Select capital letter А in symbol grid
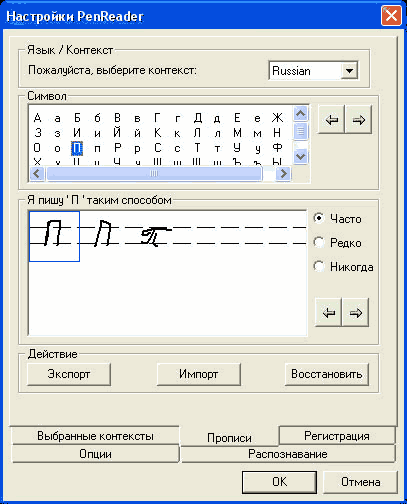This screenshot has width=407, height=504. click(37, 118)
